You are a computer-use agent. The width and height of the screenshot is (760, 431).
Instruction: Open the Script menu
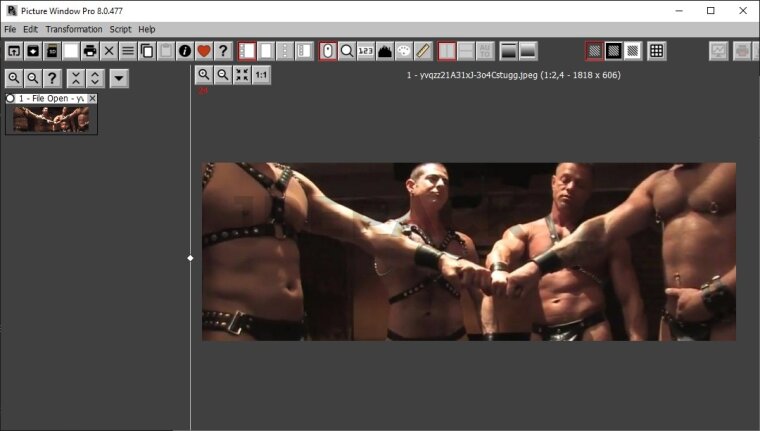coord(120,29)
